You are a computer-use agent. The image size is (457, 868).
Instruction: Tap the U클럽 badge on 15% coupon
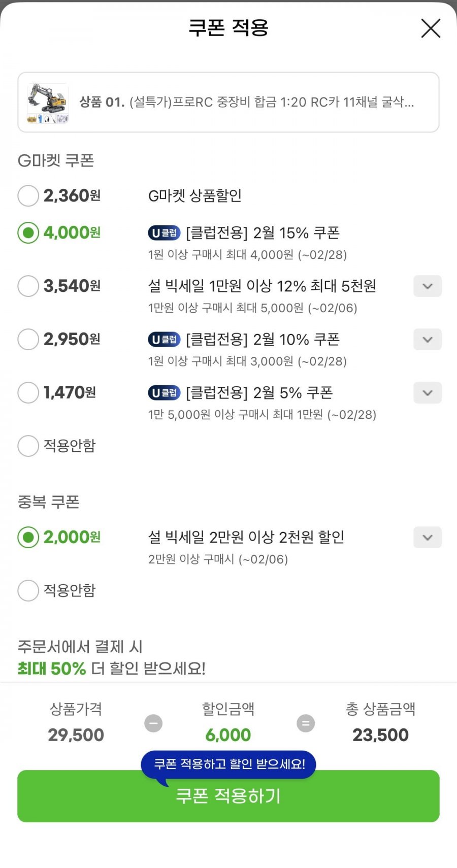click(x=164, y=233)
